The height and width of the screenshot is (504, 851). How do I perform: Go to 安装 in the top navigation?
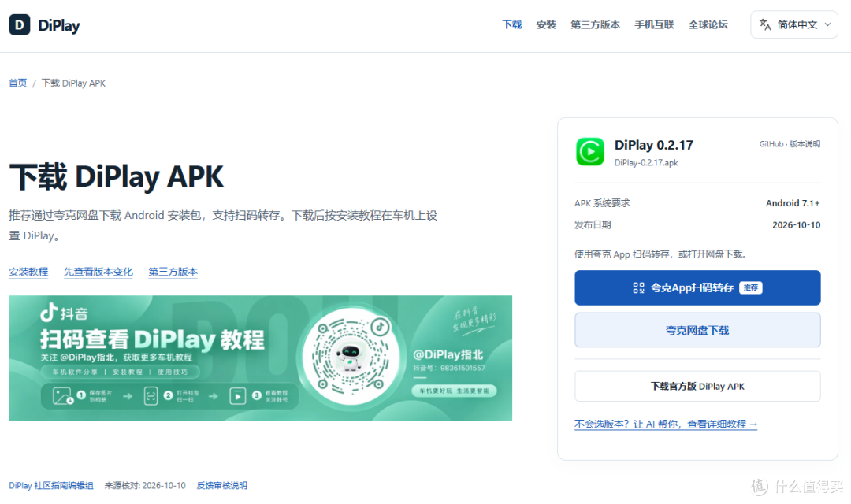click(x=546, y=25)
